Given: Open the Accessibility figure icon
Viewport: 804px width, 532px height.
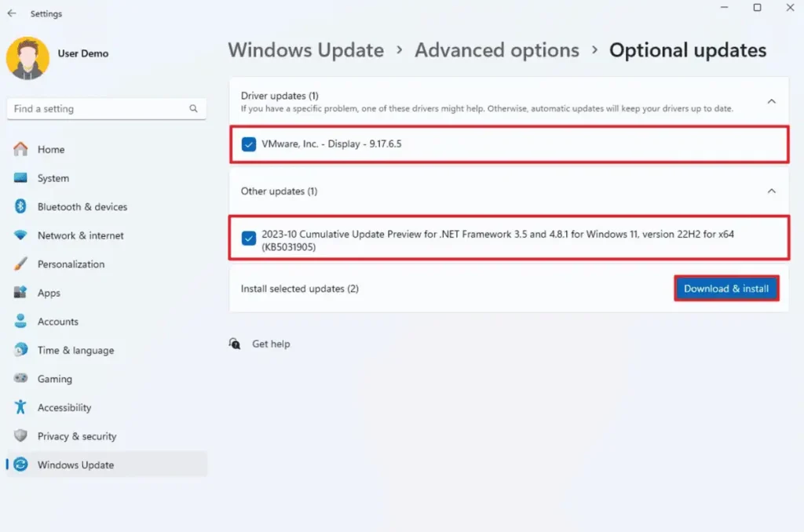Looking at the screenshot, I should (x=21, y=407).
